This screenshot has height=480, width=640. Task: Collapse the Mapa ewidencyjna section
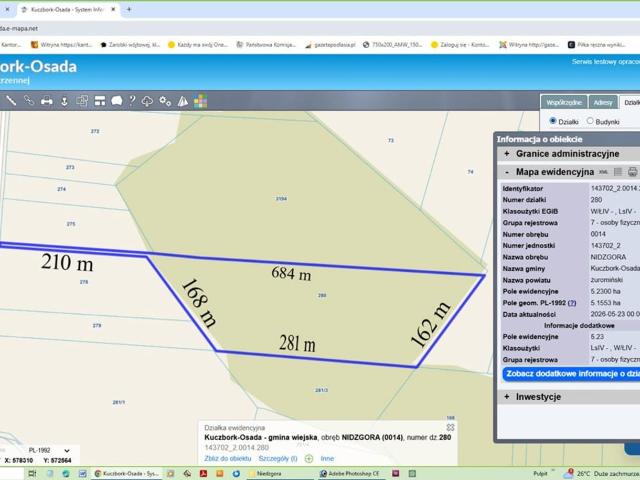point(507,172)
